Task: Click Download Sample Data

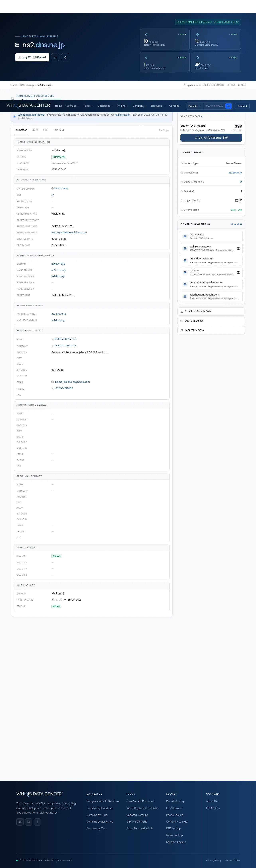Action: pos(211,311)
